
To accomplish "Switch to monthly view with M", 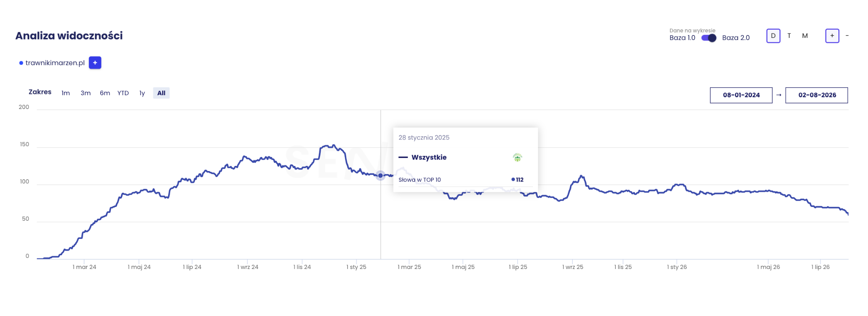I will point(805,36).
